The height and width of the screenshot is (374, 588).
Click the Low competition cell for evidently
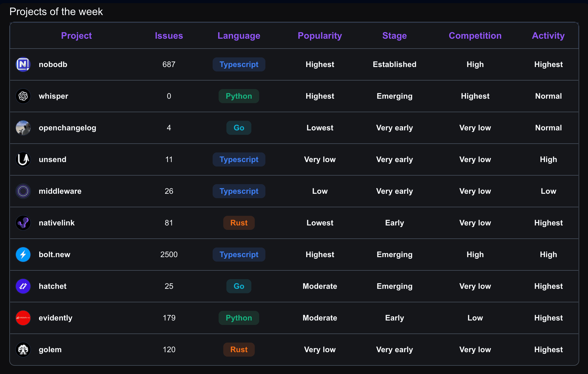pyautogui.click(x=475, y=318)
